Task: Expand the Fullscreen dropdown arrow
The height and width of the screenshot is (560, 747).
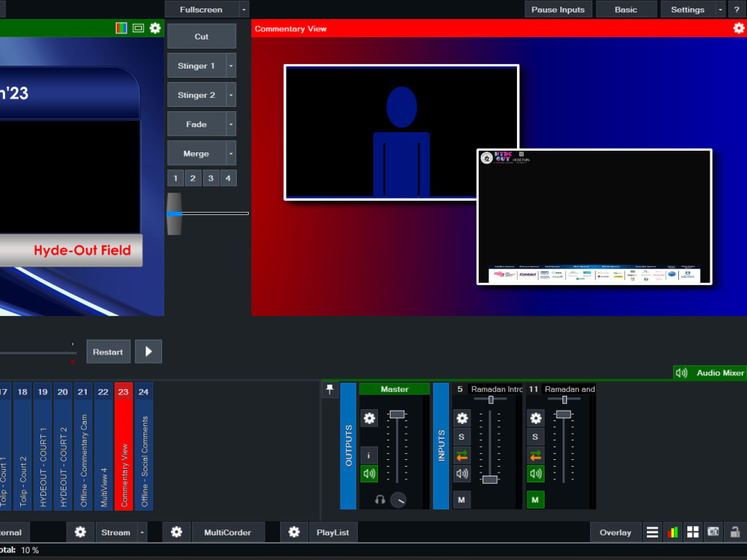Action: tap(244, 10)
